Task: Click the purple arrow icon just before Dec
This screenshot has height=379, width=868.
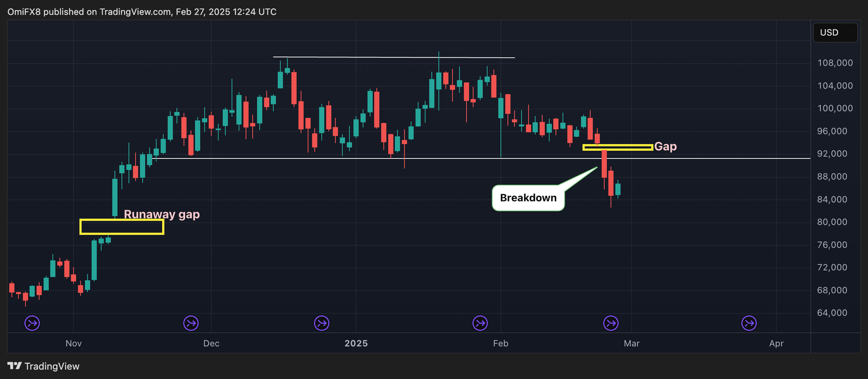Action: (x=191, y=324)
